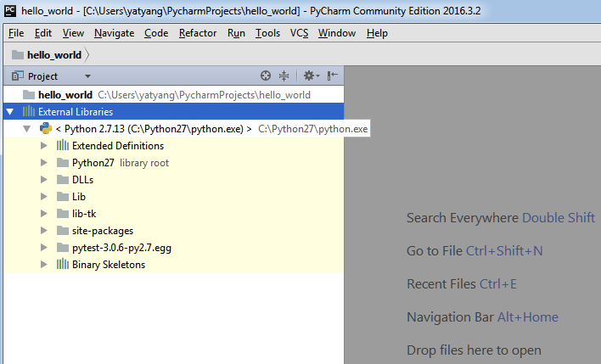Click the site-packages folder icon

pyautogui.click(x=63, y=230)
